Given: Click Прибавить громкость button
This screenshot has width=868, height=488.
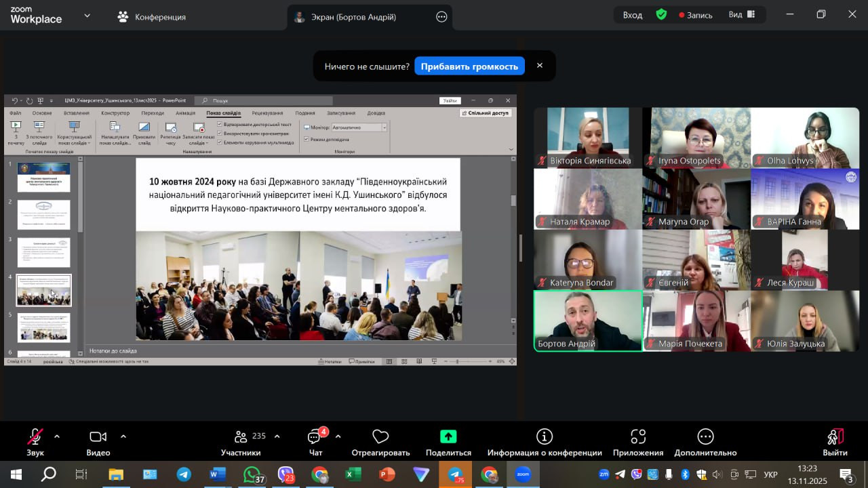Looking at the screenshot, I should pyautogui.click(x=469, y=66).
